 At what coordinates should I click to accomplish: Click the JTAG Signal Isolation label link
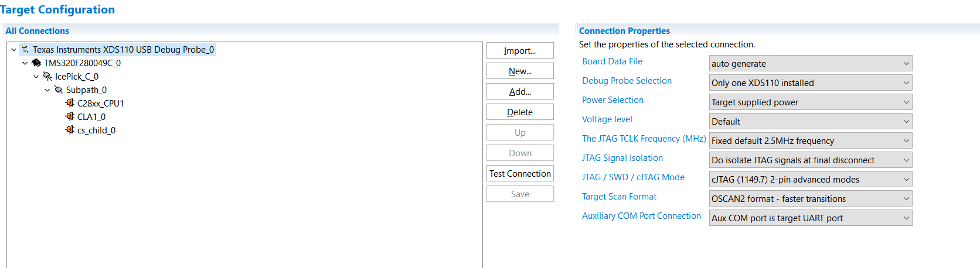pyautogui.click(x=622, y=158)
